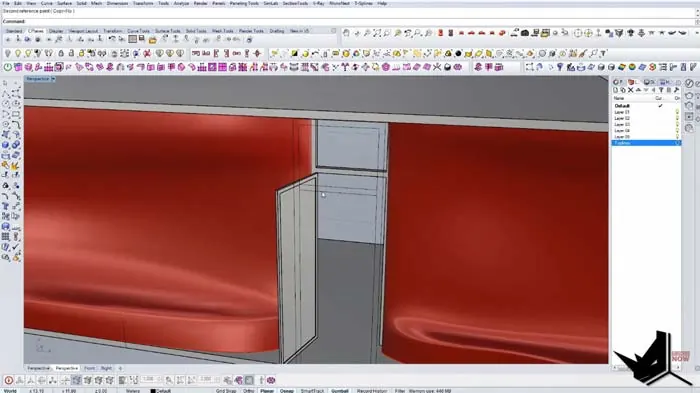Screen dimensions: 700x393
Task: Select the Array grid tool in left sidebar
Action: 6,237
